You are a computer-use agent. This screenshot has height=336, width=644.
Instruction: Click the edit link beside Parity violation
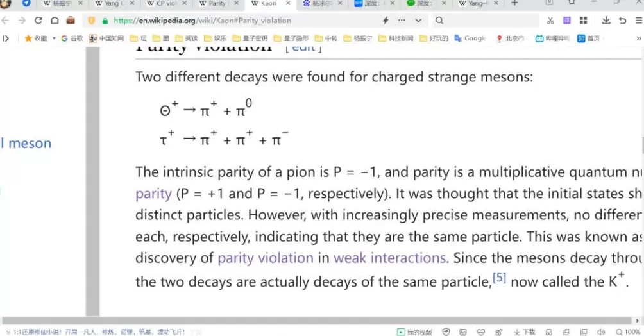click(303, 47)
